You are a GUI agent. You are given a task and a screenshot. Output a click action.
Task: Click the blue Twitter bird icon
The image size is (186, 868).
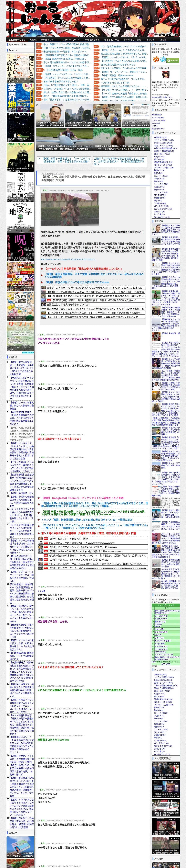[x=163, y=60]
